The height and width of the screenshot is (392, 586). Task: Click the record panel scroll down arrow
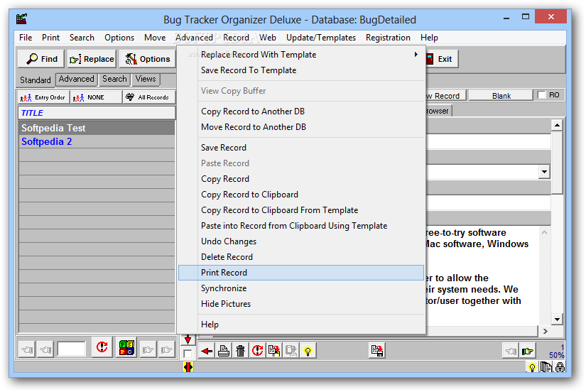[557, 320]
